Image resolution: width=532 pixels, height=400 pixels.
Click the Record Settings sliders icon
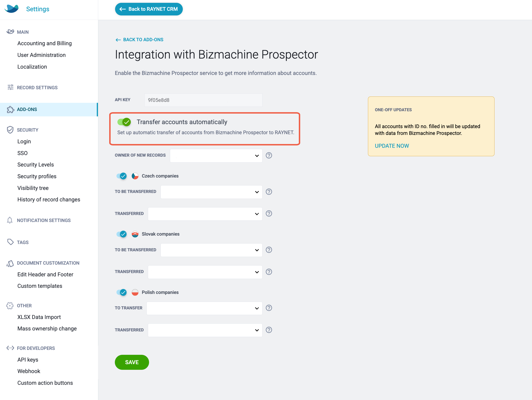(10, 87)
